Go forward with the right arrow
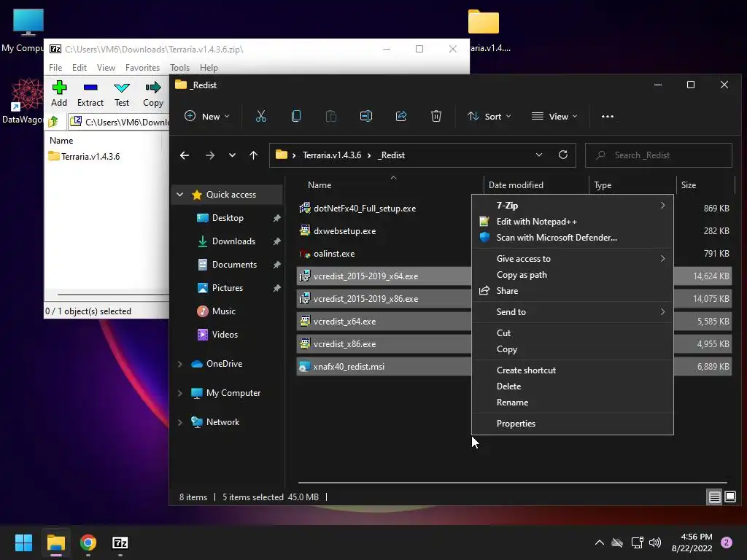Viewport: 747px width, 560px height. (209, 155)
